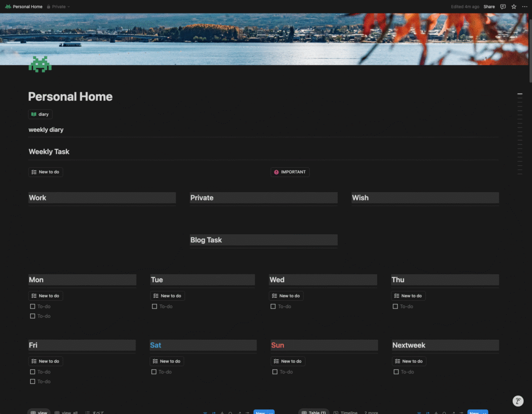Click the Work heading

tap(102, 198)
